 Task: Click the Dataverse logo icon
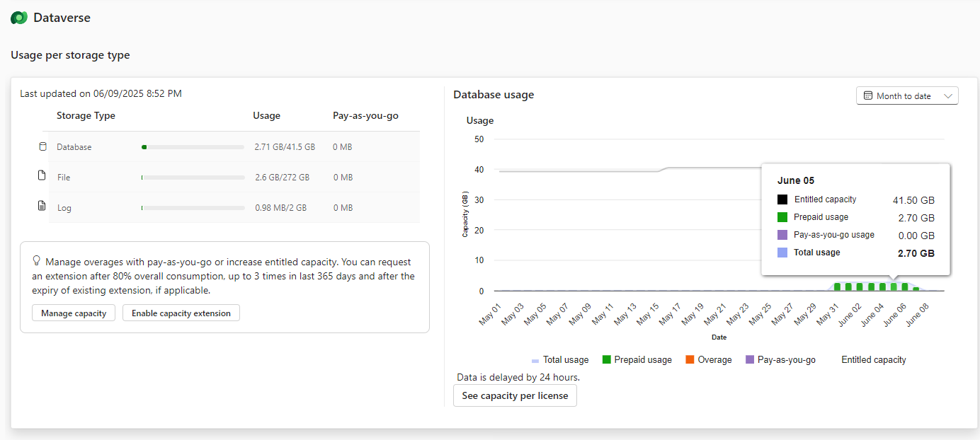[19, 18]
